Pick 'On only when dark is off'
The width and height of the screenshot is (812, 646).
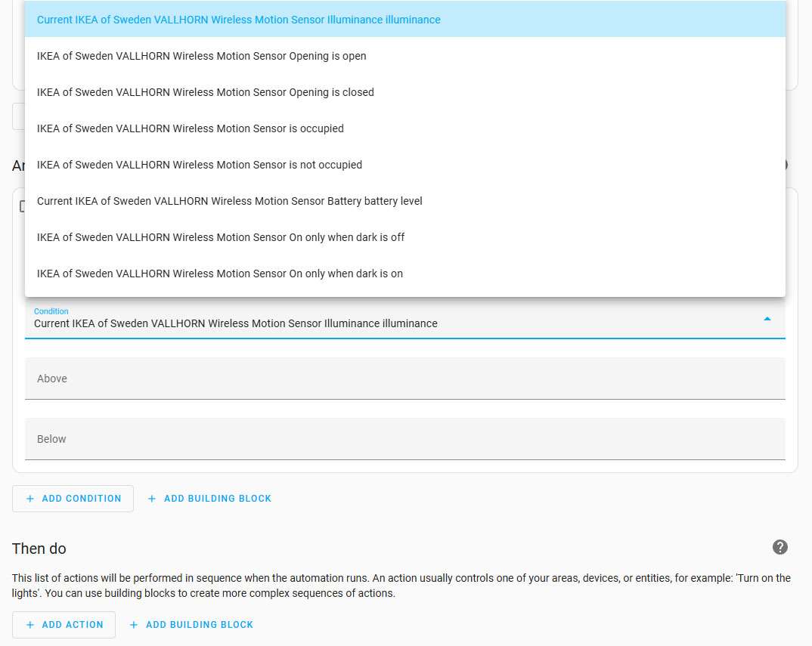[220, 237]
